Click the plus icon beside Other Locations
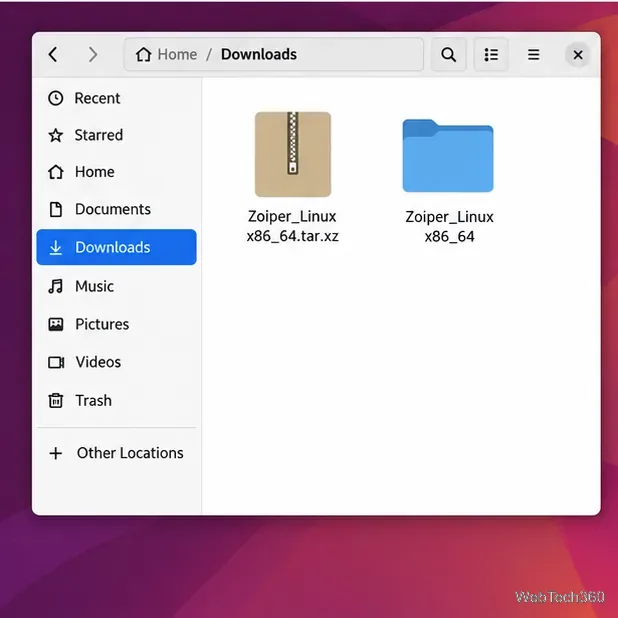 click(x=56, y=453)
